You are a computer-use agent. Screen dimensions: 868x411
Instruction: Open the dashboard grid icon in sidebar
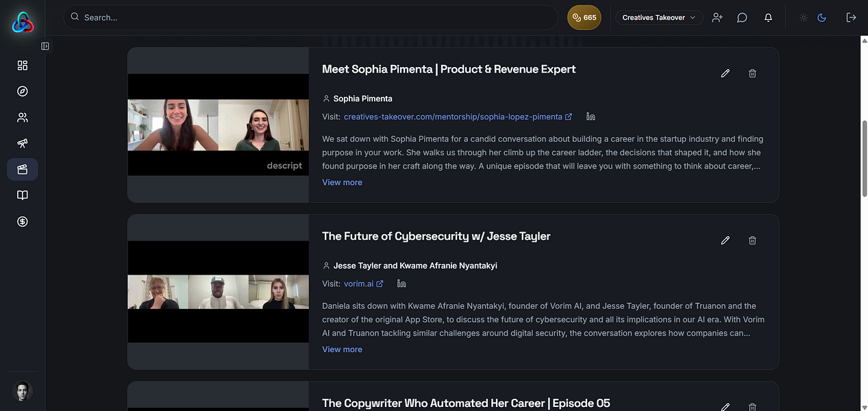click(23, 65)
